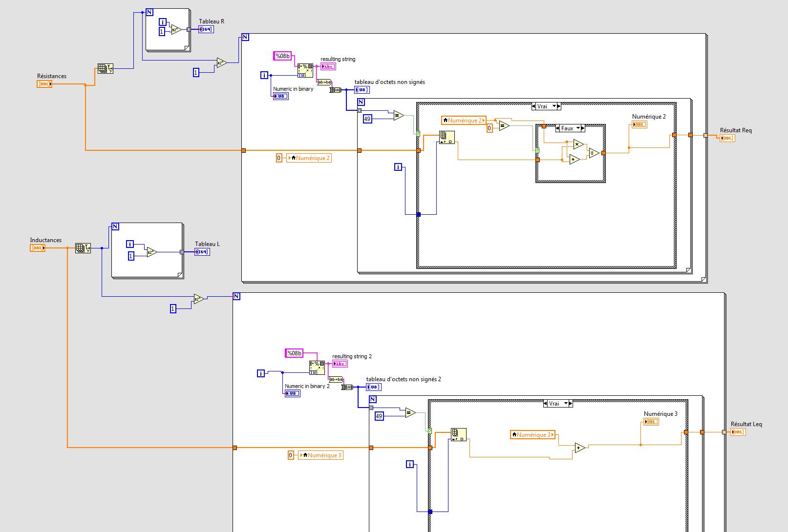Viewport: 788px width, 532px height.
Task: Select Equal node next to upper constant 49
Action: pyautogui.click(x=398, y=116)
